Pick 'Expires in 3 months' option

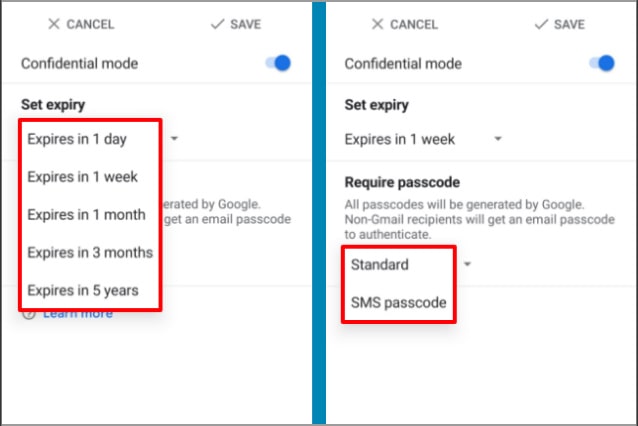(90, 253)
